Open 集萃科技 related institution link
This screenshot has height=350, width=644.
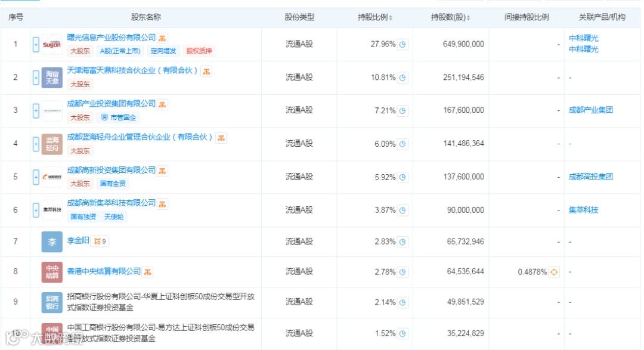(x=583, y=210)
